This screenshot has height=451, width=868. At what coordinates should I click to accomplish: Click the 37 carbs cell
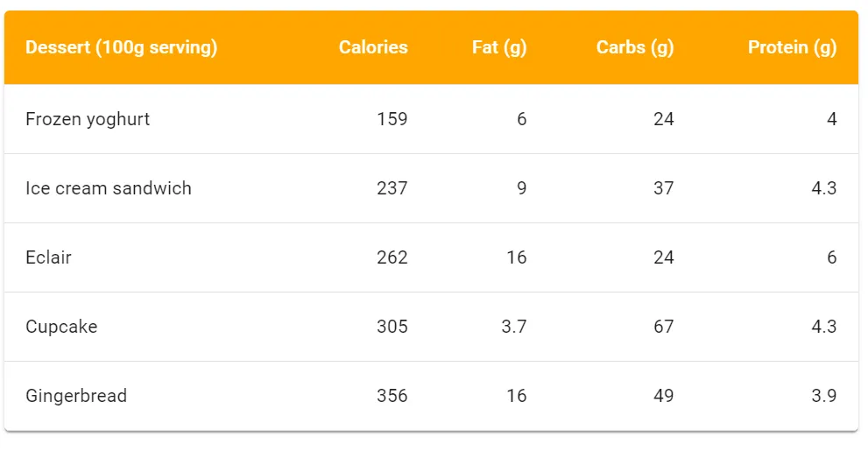coord(663,188)
